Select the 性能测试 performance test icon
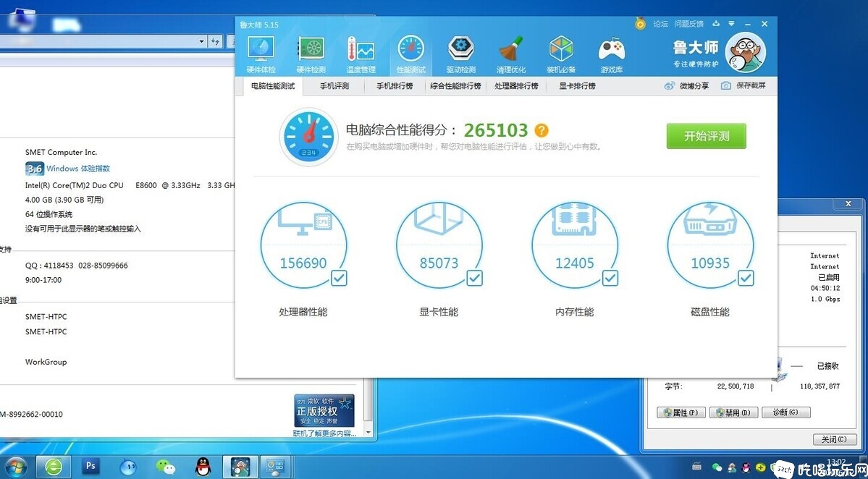The height and width of the screenshot is (479, 868). tap(410, 55)
